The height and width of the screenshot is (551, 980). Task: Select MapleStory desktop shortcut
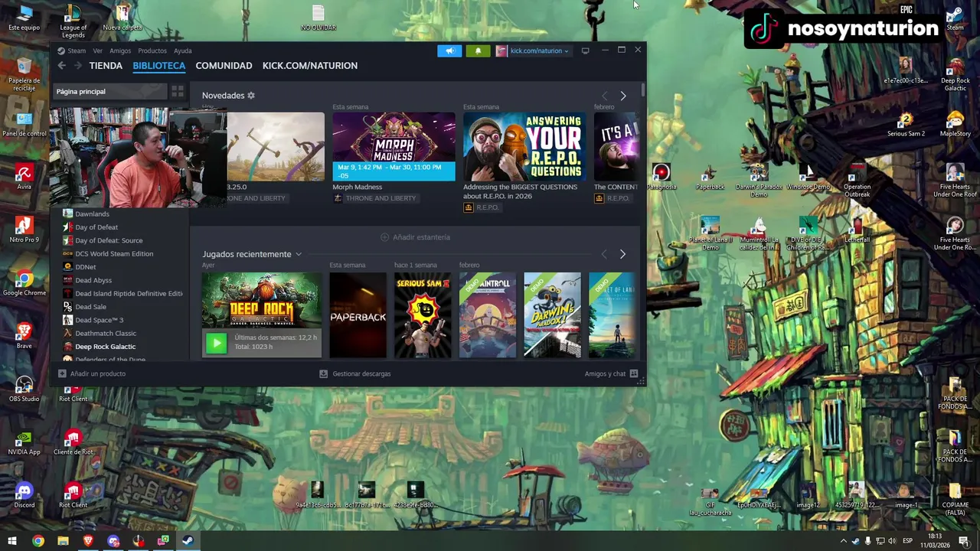(x=955, y=123)
